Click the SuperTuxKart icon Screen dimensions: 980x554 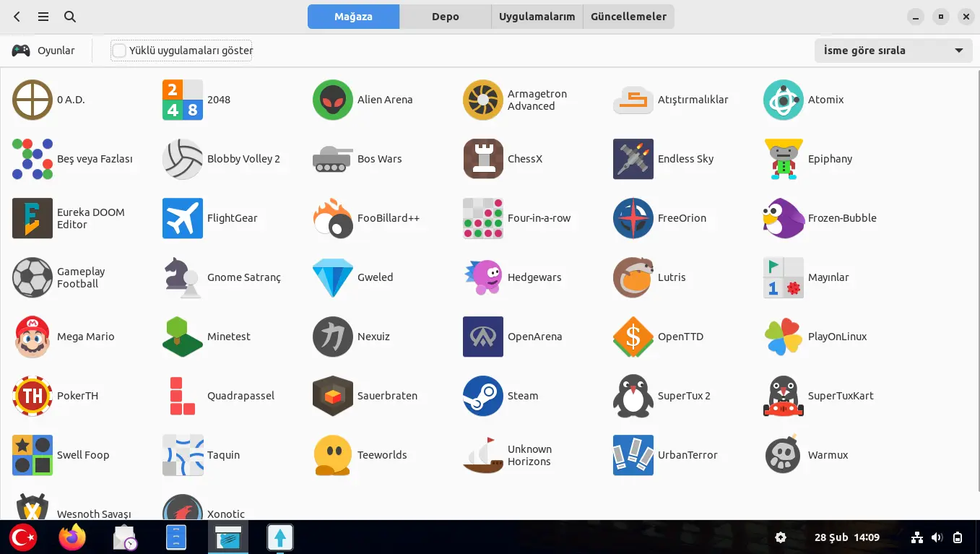(x=784, y=396)
